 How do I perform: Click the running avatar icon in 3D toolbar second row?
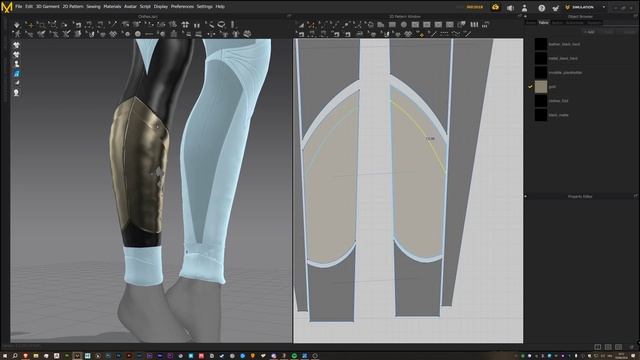18,34
